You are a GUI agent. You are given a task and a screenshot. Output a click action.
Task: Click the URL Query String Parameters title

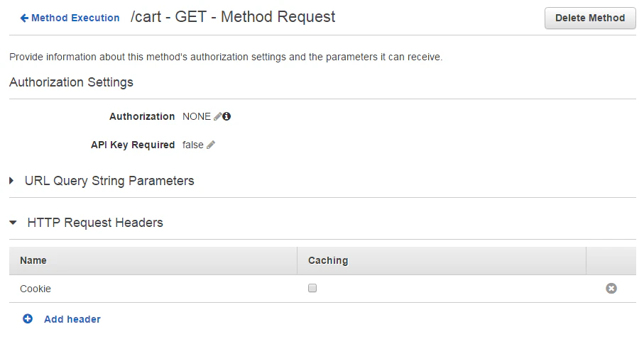[109, 181]
